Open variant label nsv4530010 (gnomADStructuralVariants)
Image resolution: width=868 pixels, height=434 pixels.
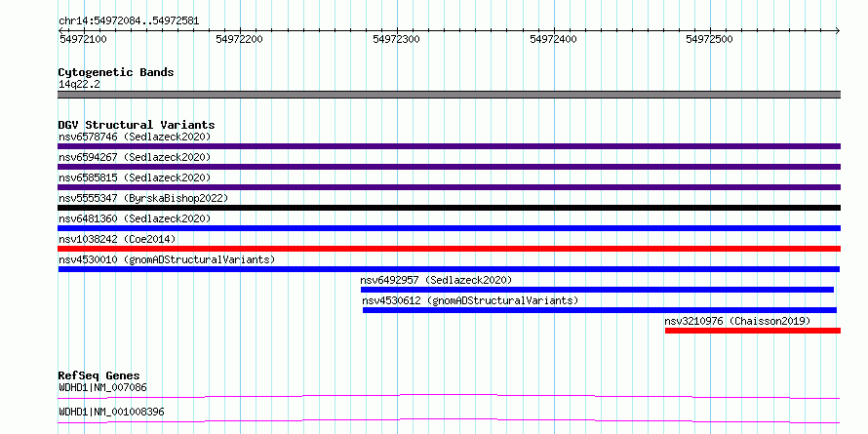point(167,259)
